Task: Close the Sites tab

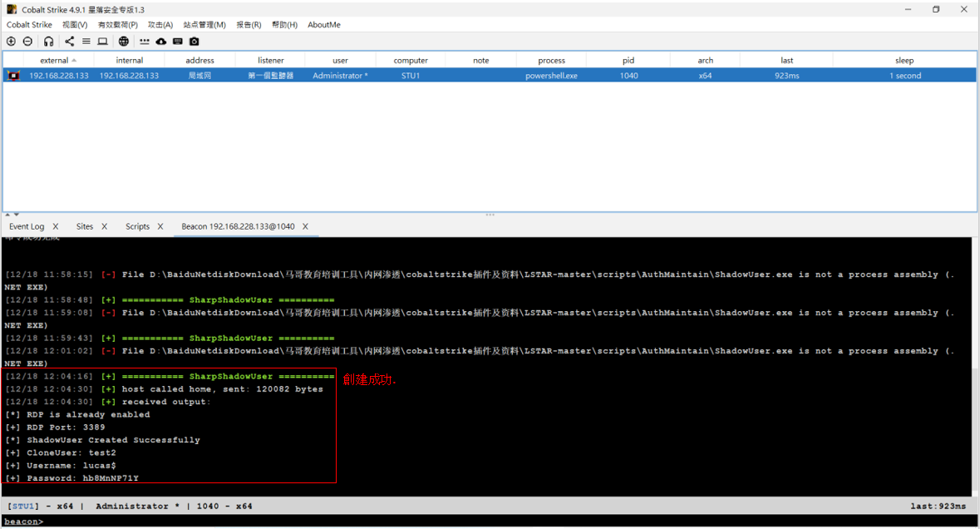Action: 105,226
